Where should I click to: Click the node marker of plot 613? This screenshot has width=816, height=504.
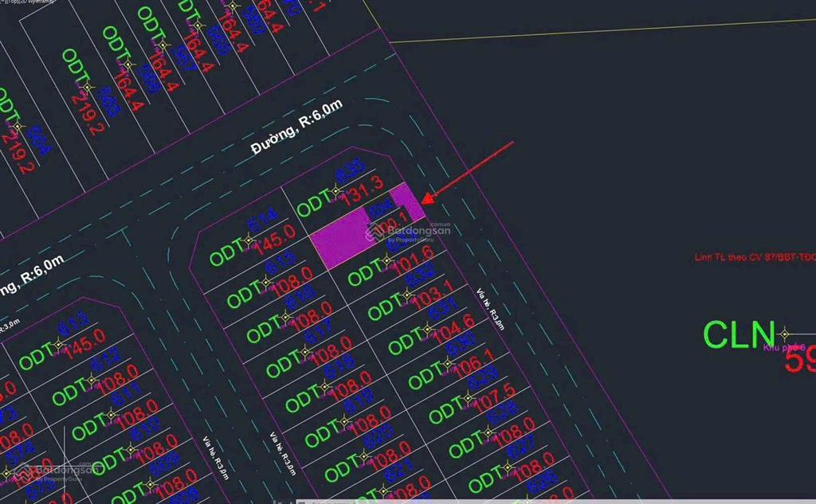58,344
